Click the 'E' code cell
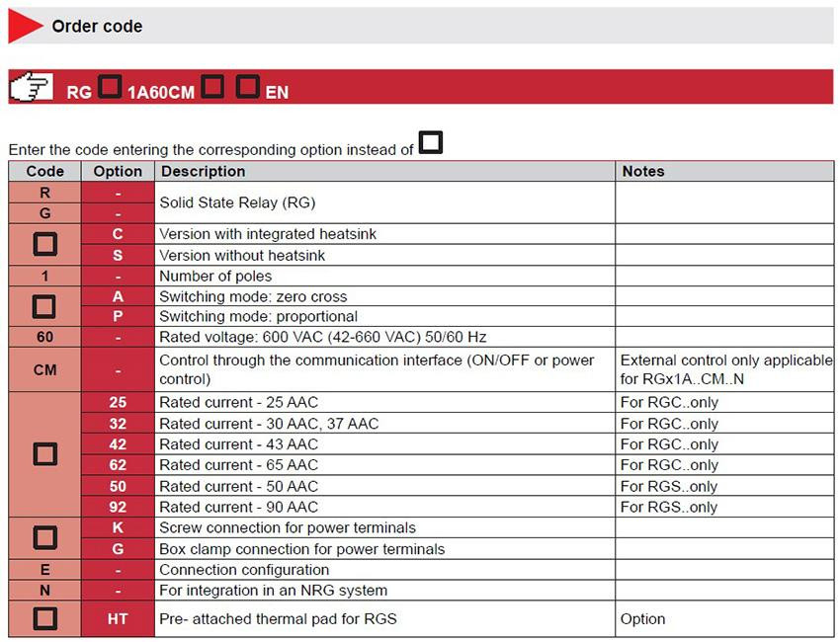 pos(45,570)
